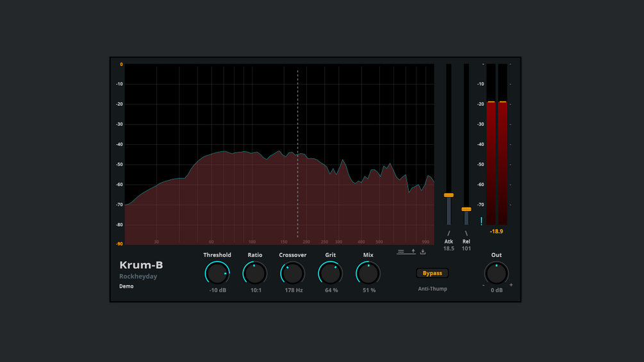Open the preset list menu icon

401,252
